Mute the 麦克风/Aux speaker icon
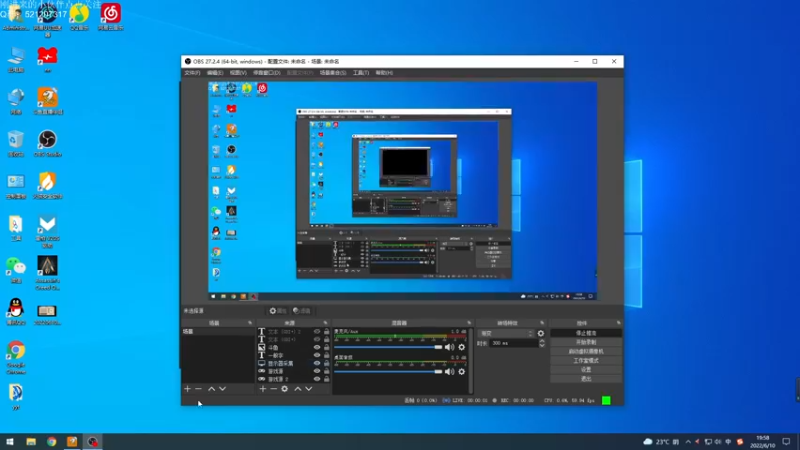Screen dimensions: 800x450 449,347
